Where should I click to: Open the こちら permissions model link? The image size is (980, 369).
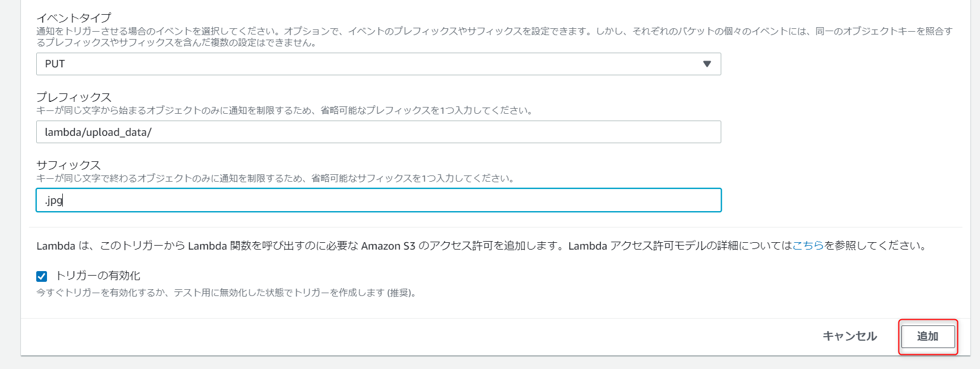(x=808, y=246)
